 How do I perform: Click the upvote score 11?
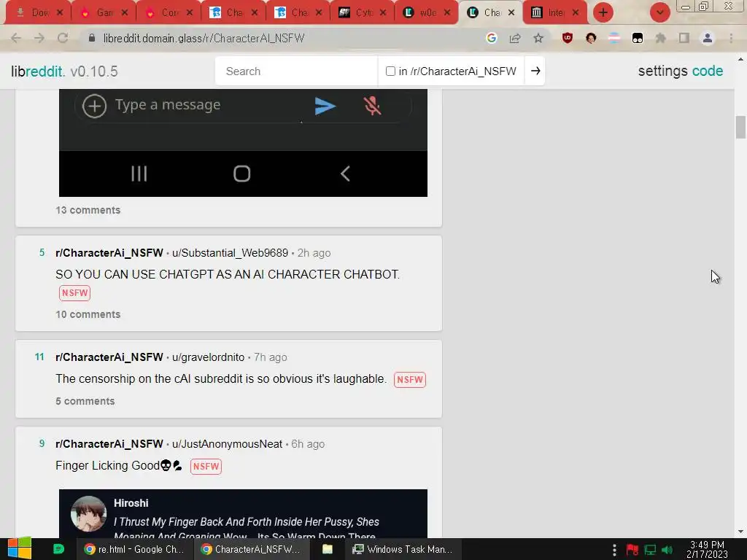(x=39, y=357)
